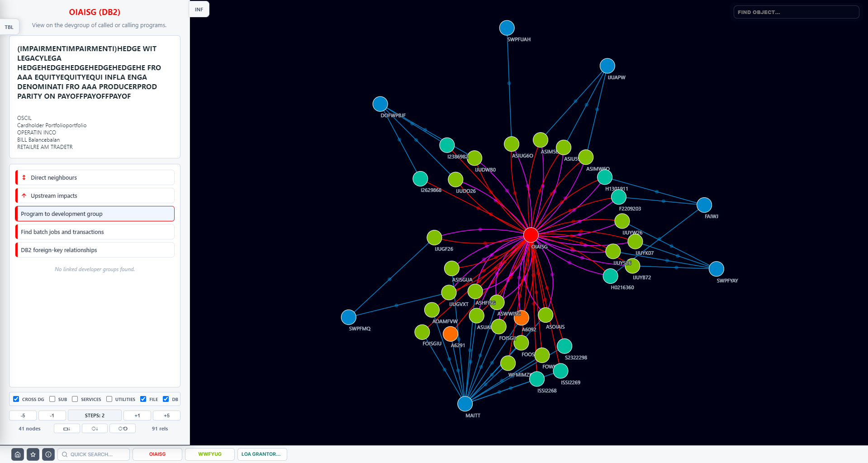Viewport: 868px width, 463px height.
Task: Switch to the LOA GRANTOR bottom tab
Action: 262,454
